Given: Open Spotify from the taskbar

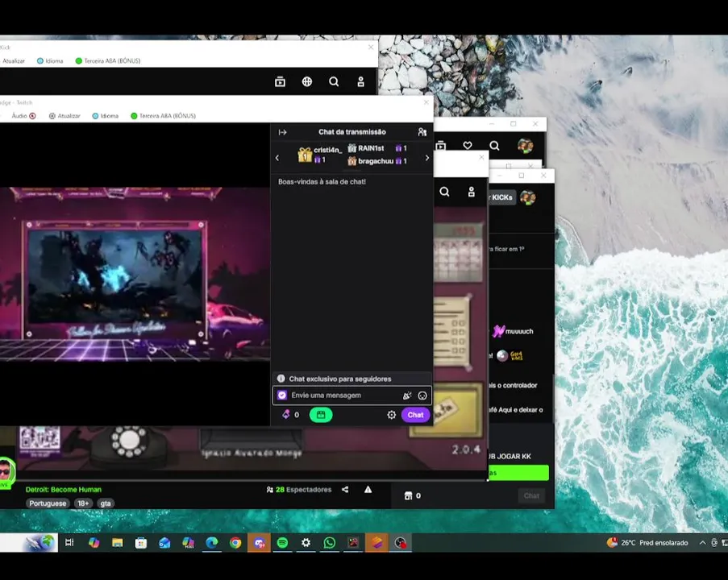Looking at the screenshot, I should coord(282,542).
